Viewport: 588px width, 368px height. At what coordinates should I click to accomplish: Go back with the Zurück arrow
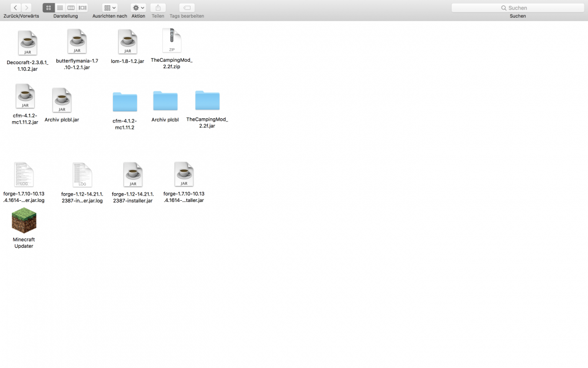(x=15, y=8)
